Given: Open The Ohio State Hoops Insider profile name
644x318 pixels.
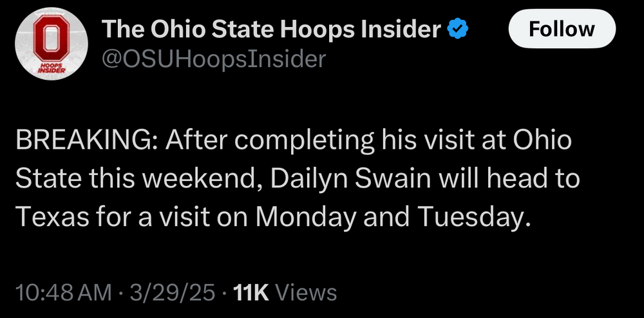Looking at the screenshot, I should tap(271, 29).
